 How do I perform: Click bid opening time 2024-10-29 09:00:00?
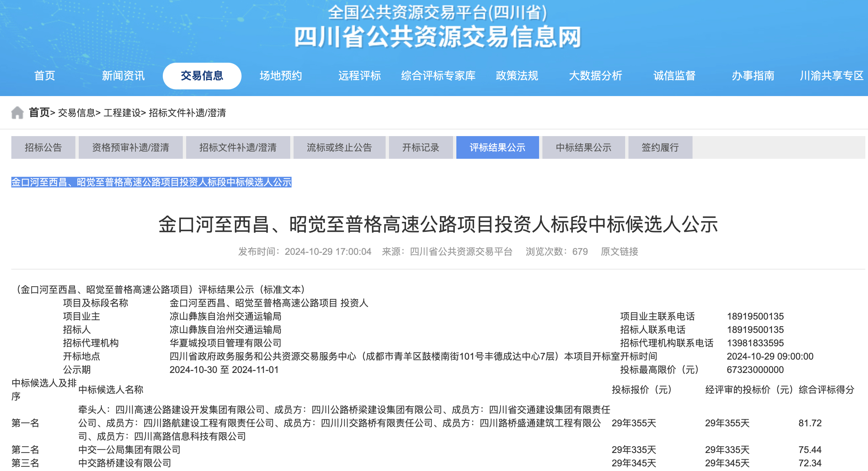(770, 357)
